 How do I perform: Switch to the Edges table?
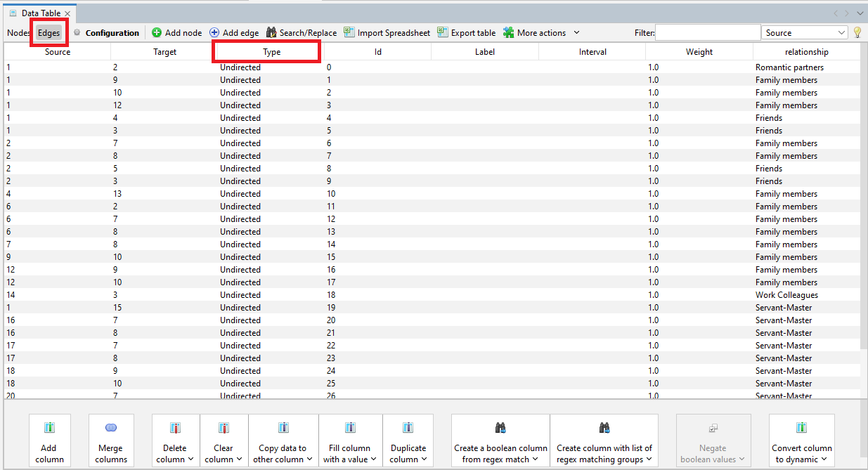(48, 32)
